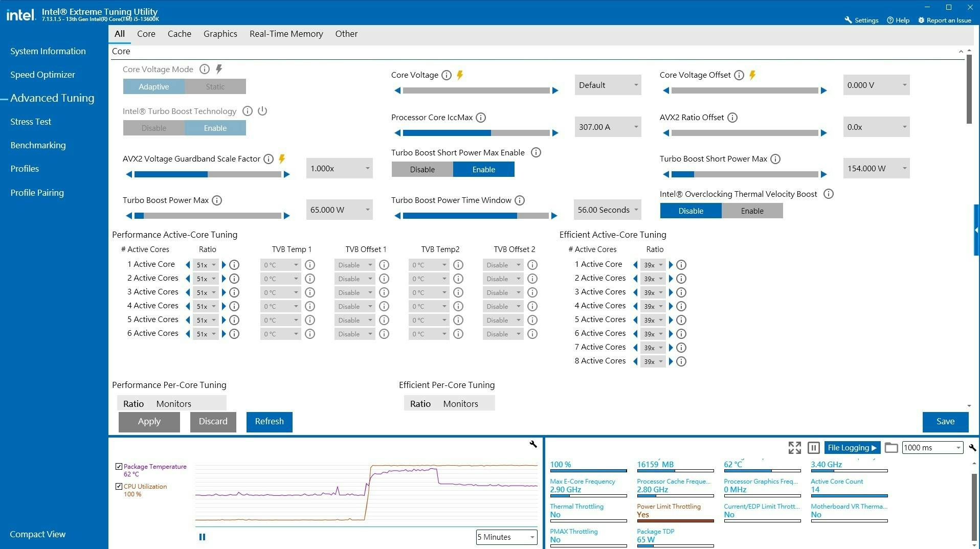980x549 pixels.
Task: Click the Processor Core IccMax slider track
Action: pos(476,133)
